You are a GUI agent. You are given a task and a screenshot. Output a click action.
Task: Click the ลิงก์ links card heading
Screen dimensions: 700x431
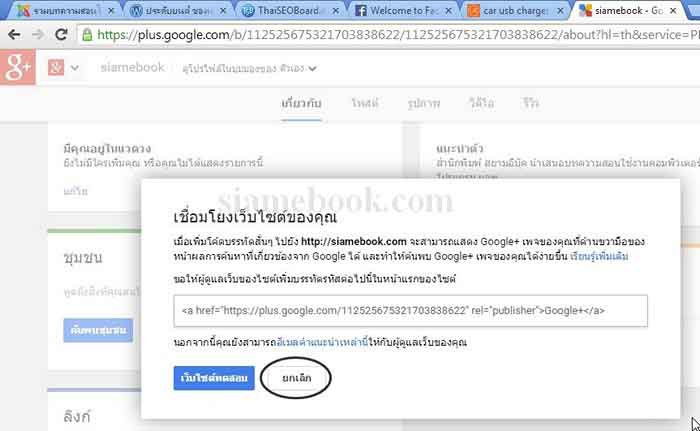(77, 416)
